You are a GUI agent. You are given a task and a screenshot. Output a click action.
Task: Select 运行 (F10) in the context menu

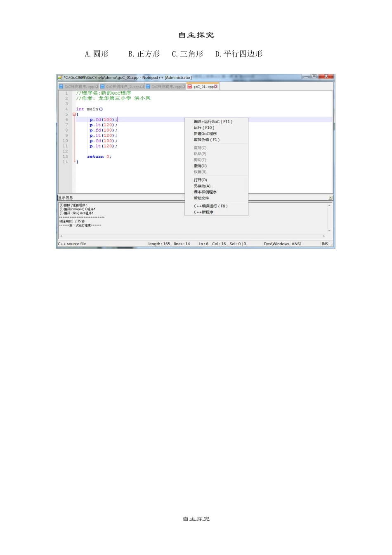[x=204, y=128]
